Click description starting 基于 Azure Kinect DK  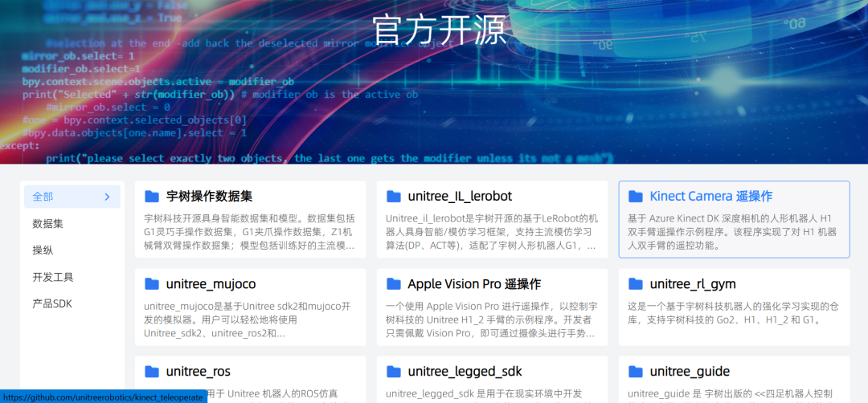coord(734,232)
